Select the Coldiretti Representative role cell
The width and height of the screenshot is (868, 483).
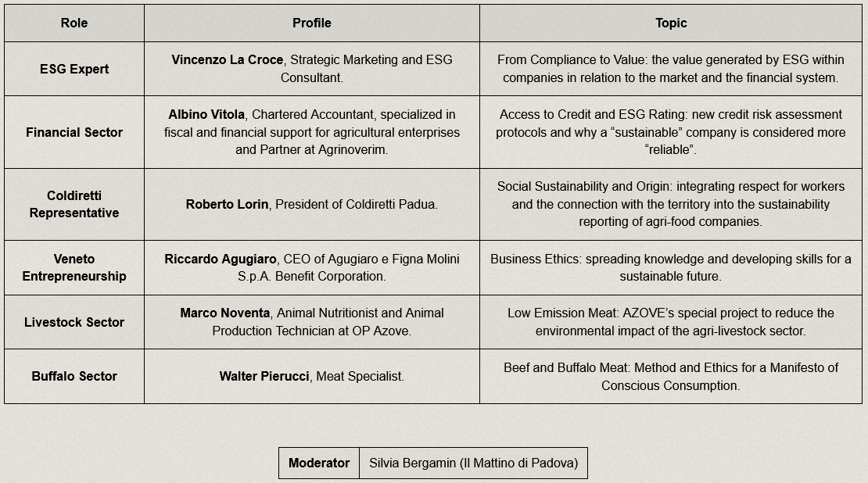pyautogui.click(x=74, y=204)
